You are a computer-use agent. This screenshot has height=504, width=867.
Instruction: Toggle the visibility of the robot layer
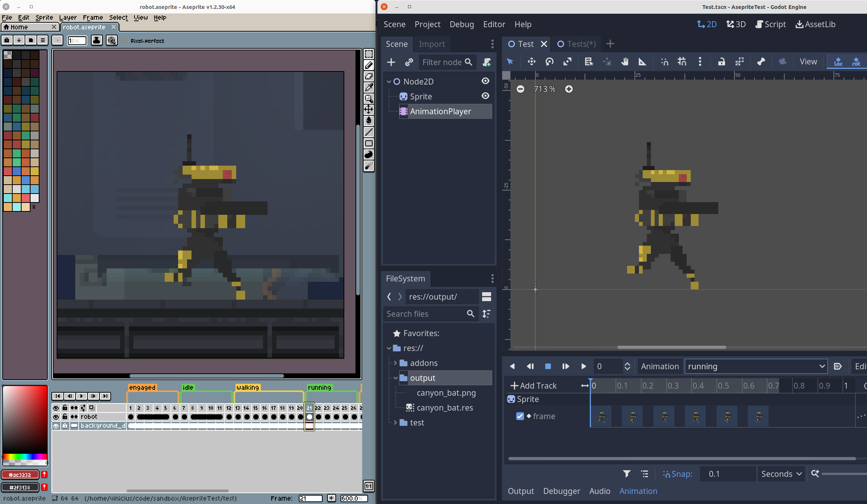(x=56, y=417)
